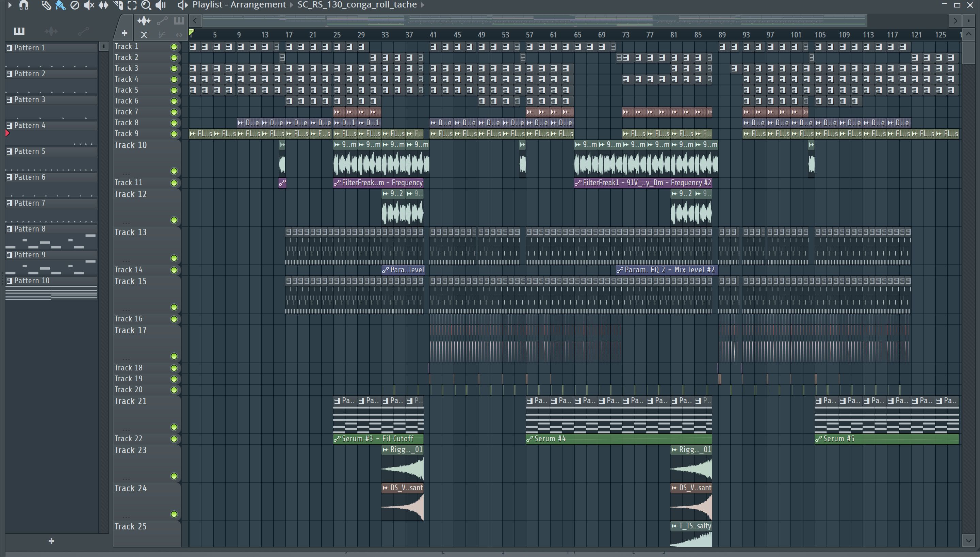This screenshot has width=980, height=557.
Task: Add new pattern with bottom plus
Action: 51,541
